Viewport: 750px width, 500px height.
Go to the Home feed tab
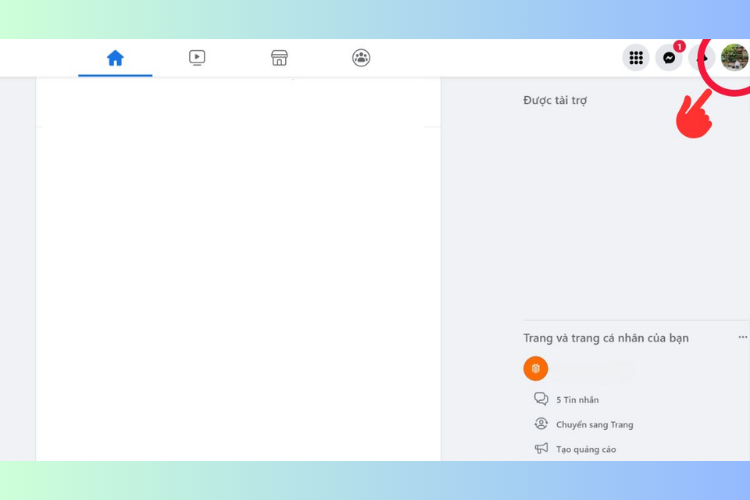[115, 58]
